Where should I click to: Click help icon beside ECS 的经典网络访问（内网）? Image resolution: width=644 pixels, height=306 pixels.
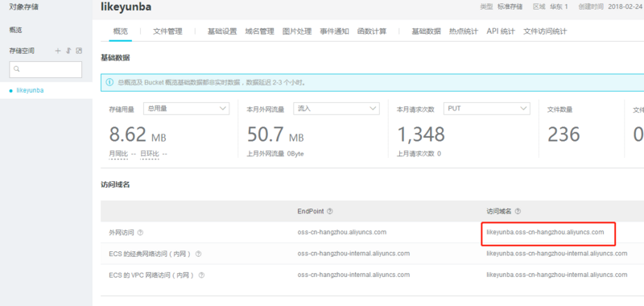(x=198, y=254)
